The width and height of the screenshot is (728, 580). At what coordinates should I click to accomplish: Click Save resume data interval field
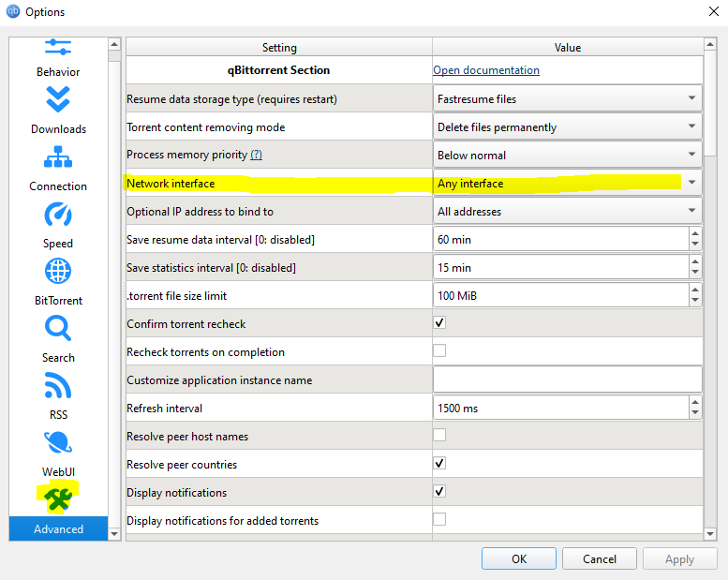[561, 239]
